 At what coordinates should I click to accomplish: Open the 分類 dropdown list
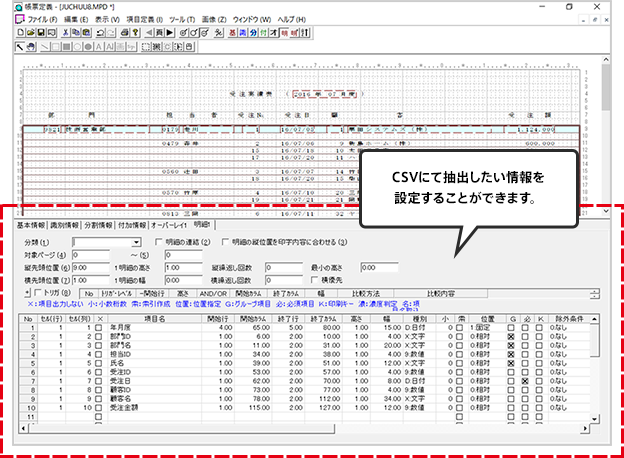click(x=137, y=243)
